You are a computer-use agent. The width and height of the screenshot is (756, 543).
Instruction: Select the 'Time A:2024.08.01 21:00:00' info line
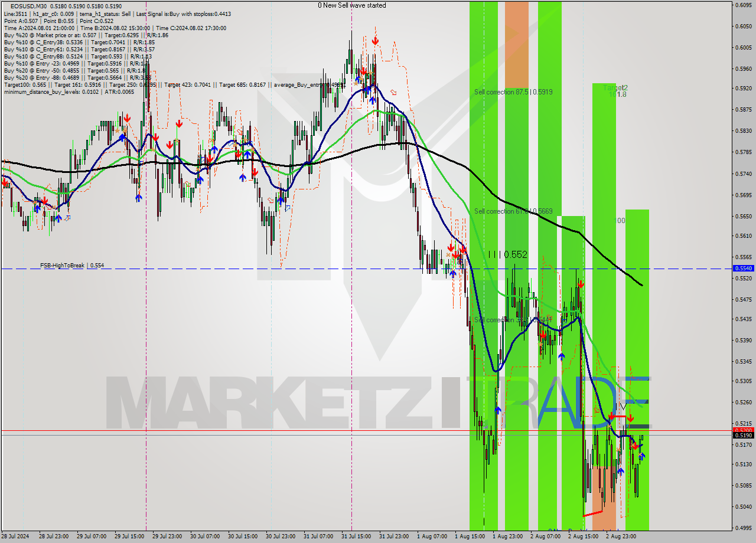pyautogui.click(x=115, y=28)
